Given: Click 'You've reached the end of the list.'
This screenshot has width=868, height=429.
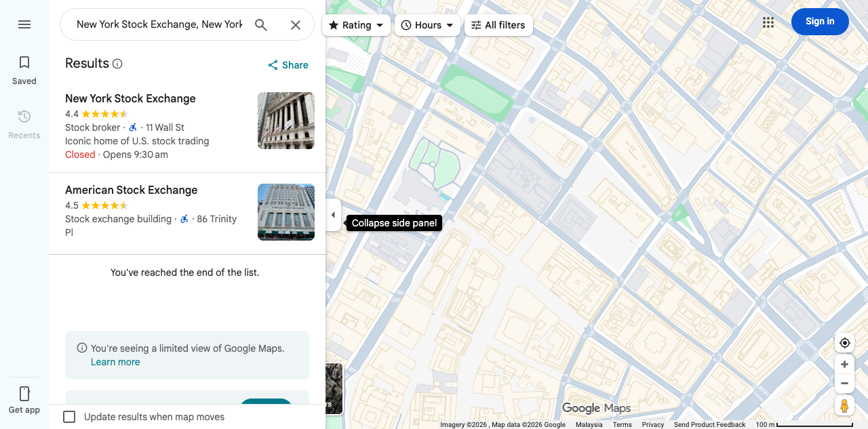Looking at the screenshot, I should 185,272.
